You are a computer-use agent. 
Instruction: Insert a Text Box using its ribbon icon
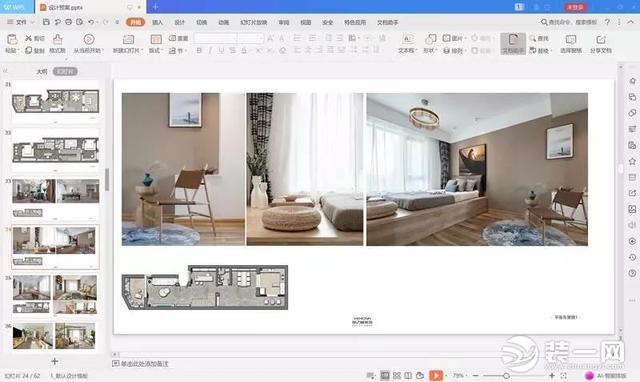(407, 39)
